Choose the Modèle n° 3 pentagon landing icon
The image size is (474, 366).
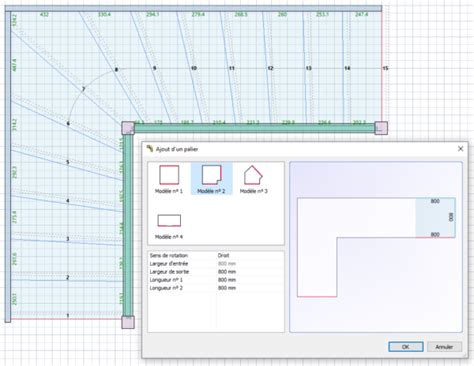click(x=253, y=175)
